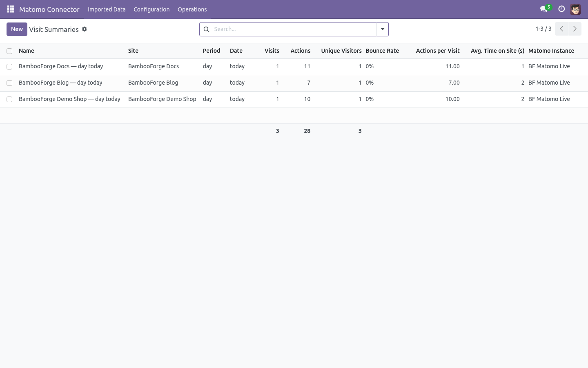Click the Matomo Connector app title

(x=49, y=9)
